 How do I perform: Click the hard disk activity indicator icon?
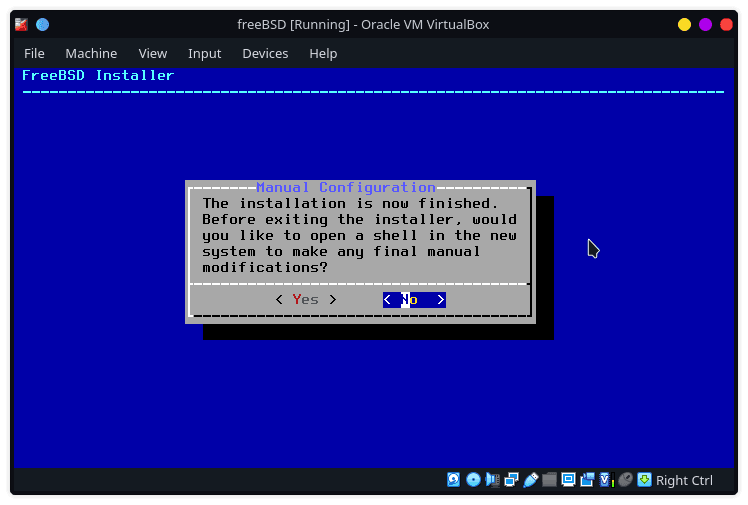point(453,480)
